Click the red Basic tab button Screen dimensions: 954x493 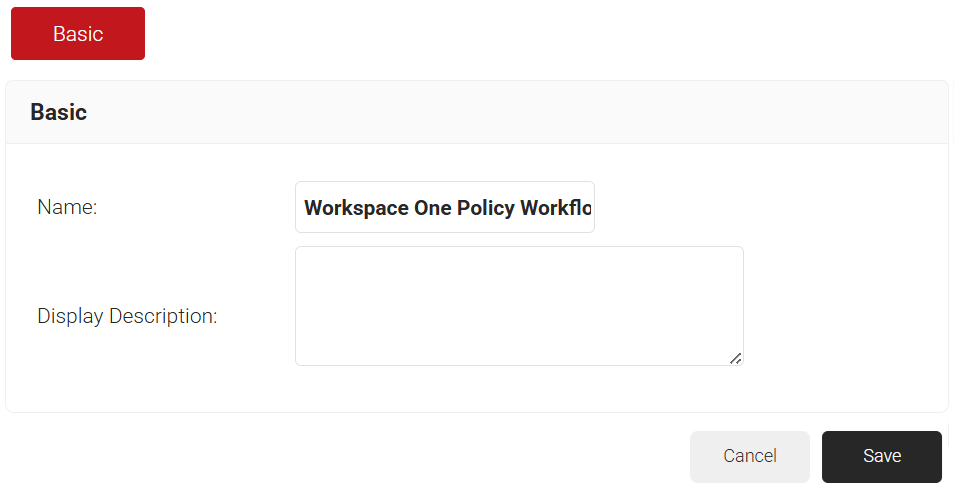click(78, 34)
